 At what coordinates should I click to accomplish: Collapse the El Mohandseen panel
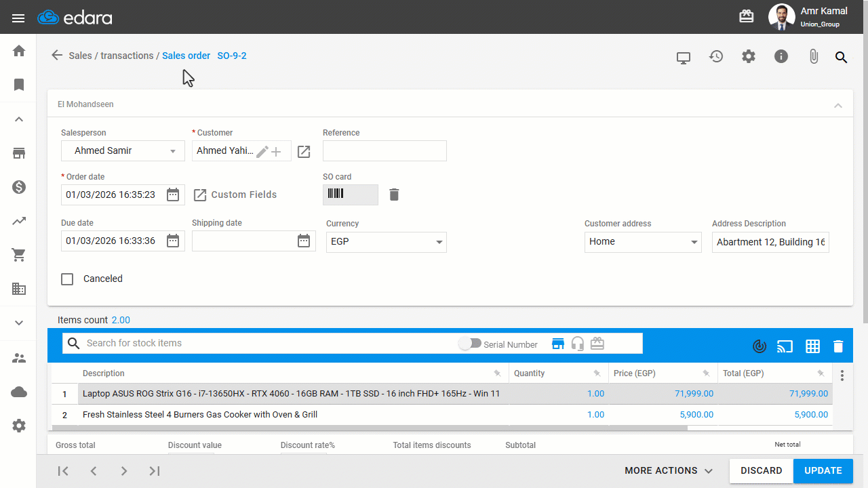(x=838, y=105)
